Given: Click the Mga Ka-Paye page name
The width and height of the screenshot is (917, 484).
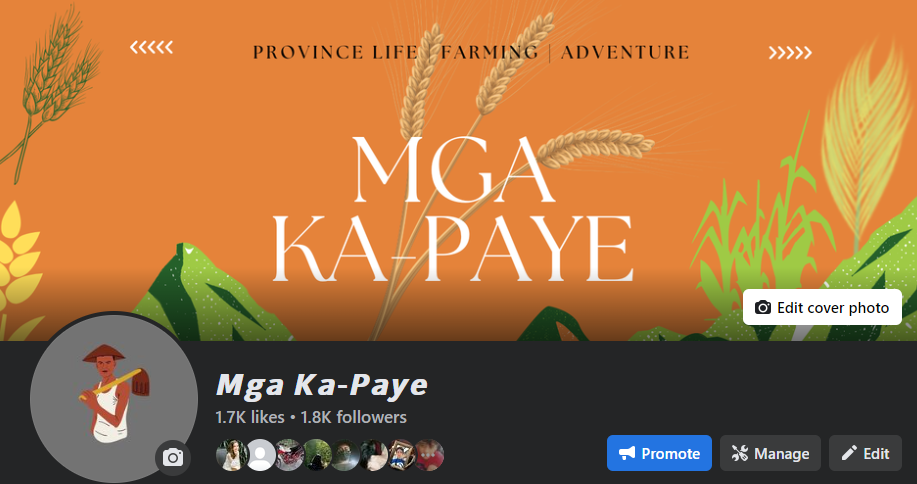Looking at the screenshot, I should click(x=322, y=385).
